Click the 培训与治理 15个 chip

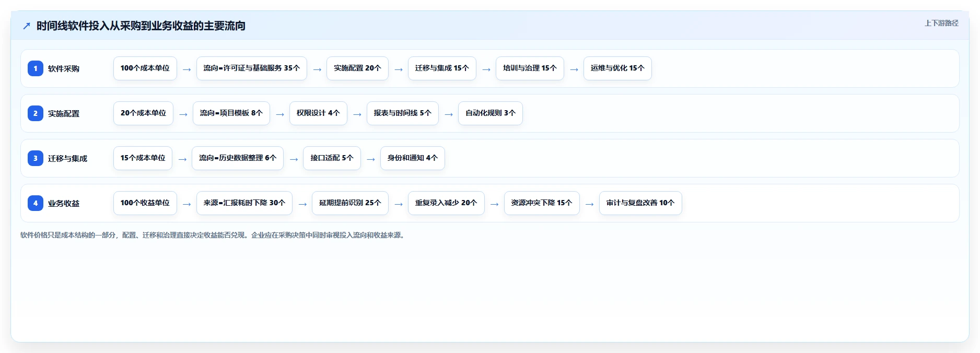530,68
